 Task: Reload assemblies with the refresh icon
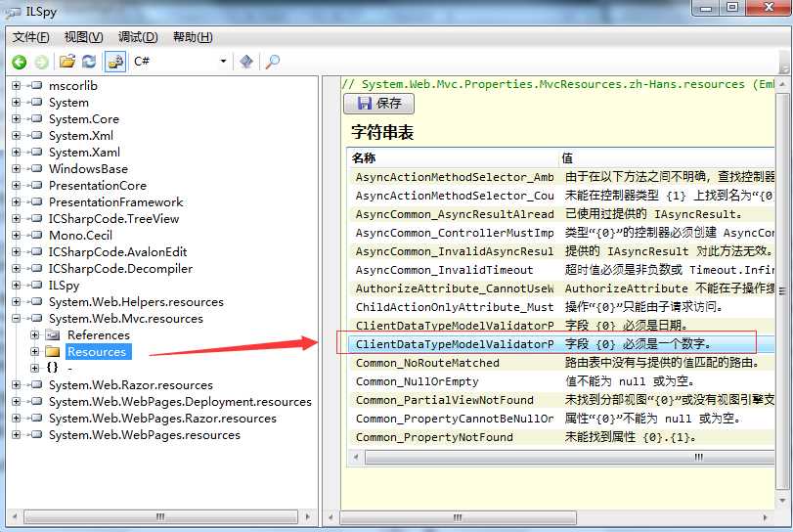[89, 62]
